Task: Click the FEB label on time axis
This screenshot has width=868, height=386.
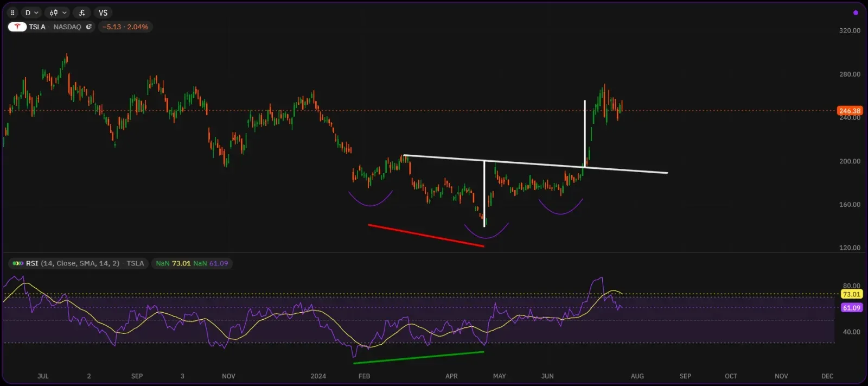Action: [x=364, y=376]
